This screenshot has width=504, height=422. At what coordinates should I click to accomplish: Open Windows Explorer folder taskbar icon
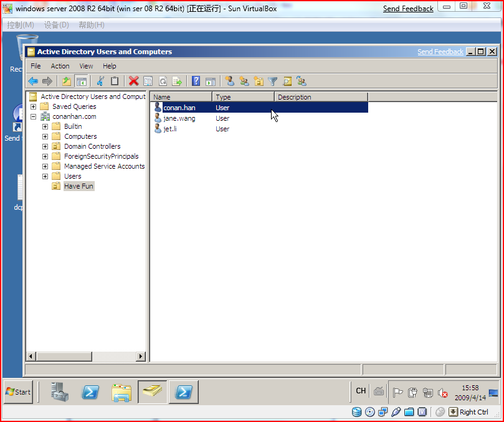121,392
